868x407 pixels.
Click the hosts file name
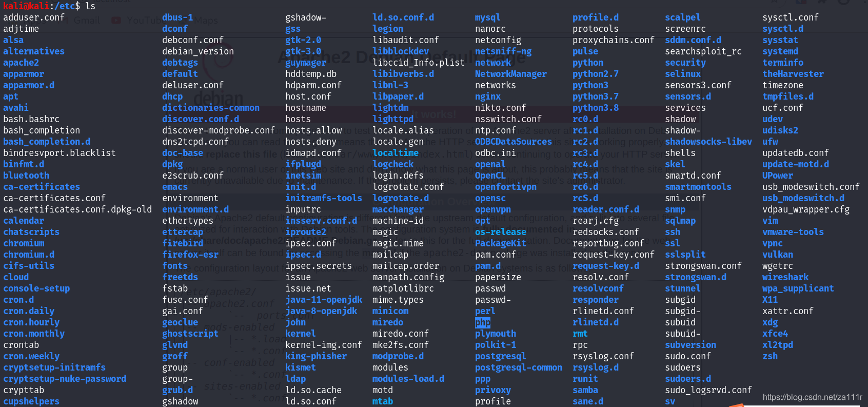pyautogui.click(x=298, y=119)
